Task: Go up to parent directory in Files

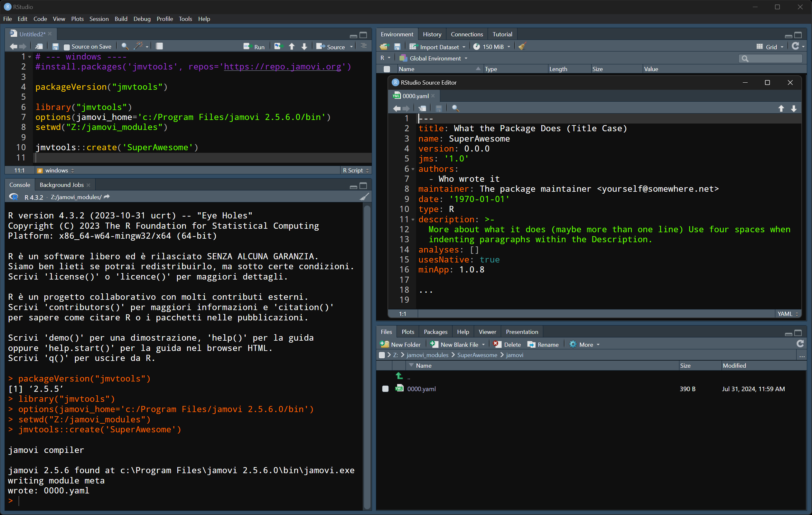Action: pos(400,376)
